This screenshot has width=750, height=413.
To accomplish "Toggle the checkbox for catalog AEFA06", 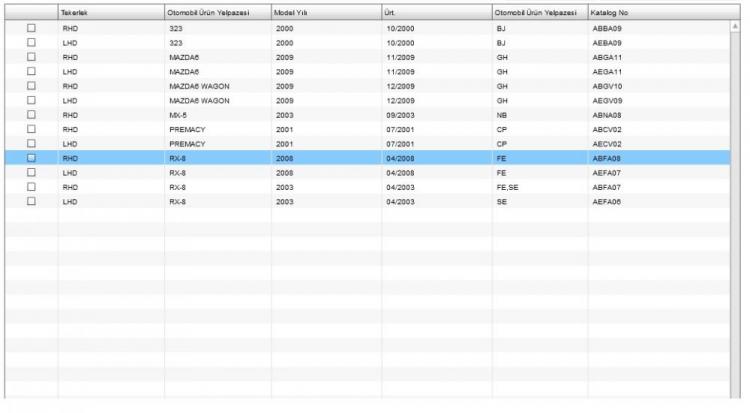I will pos(31,201).
